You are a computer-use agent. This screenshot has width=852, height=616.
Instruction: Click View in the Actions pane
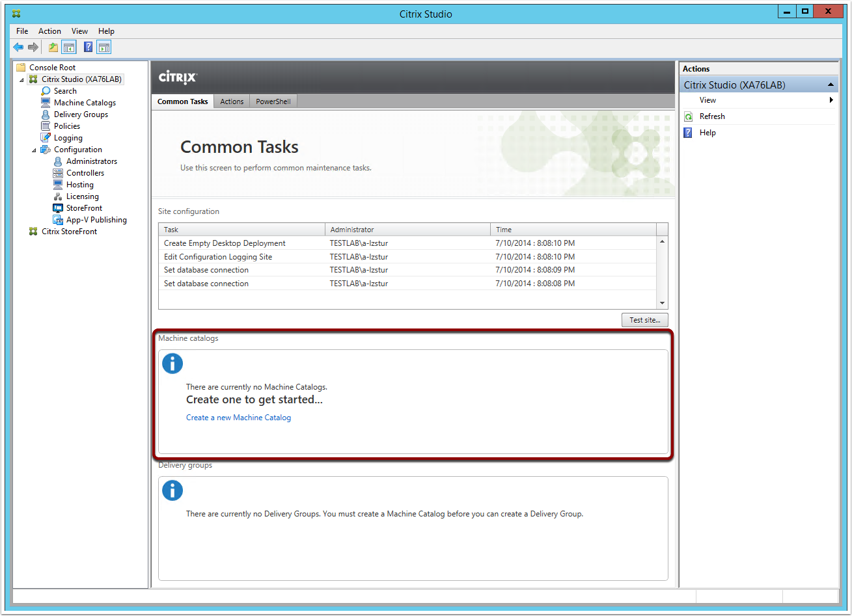click(x=708, y=100)
